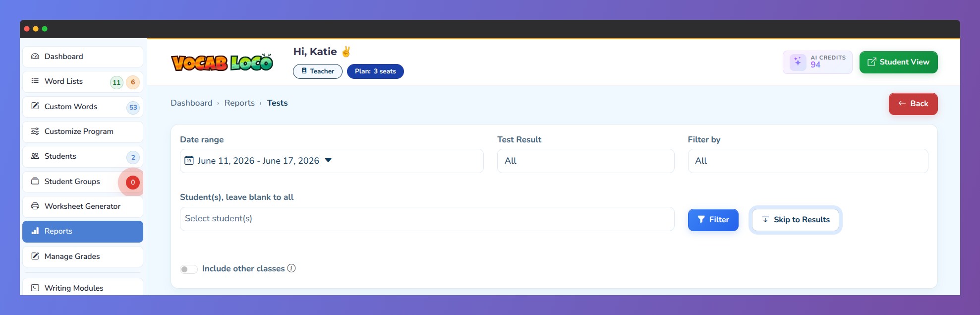Click the red 0 badge on Student Groups
The image size is (980, 315).
coord(133,182)
